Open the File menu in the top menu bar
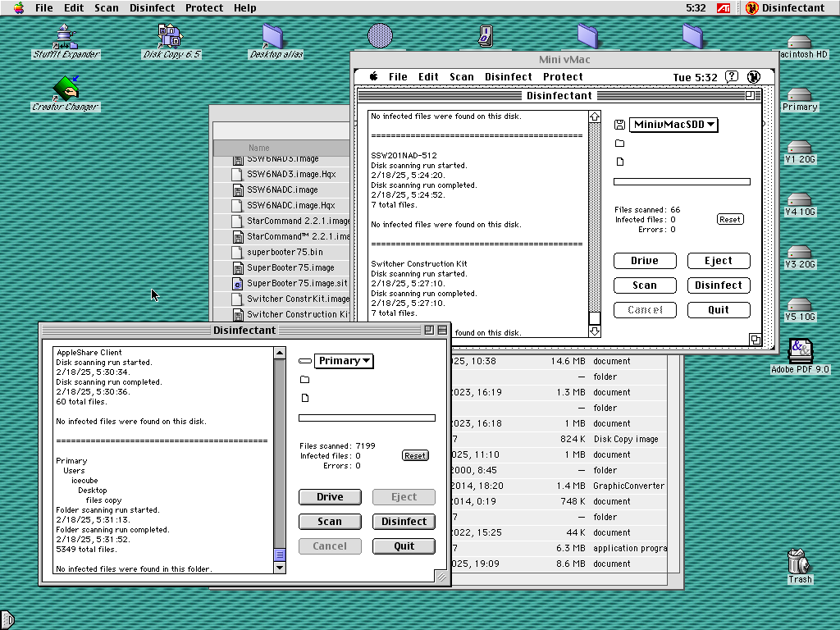Image resolution: width=840 pixels, height=630 pixels. point(44,8)
